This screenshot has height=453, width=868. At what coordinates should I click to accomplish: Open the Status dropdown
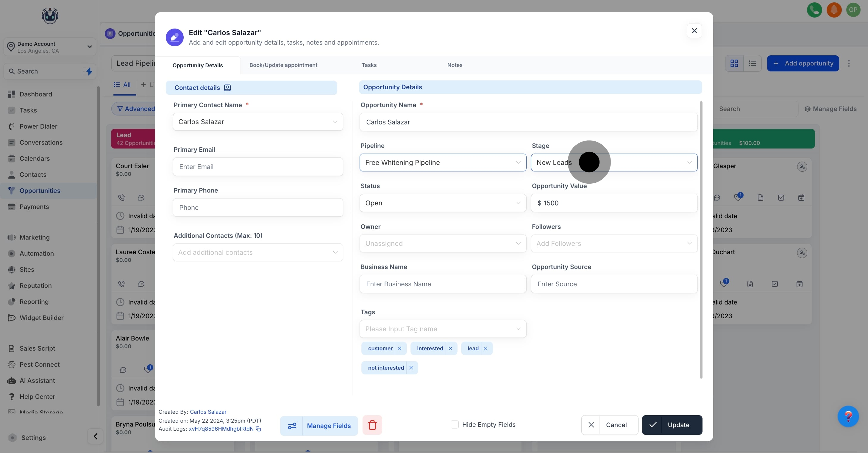point(442,203)
